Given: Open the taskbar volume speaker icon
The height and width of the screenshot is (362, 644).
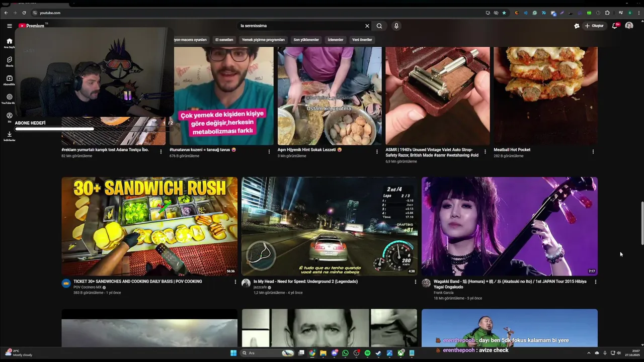Looking at the screenshot, I should click(618, 353).
